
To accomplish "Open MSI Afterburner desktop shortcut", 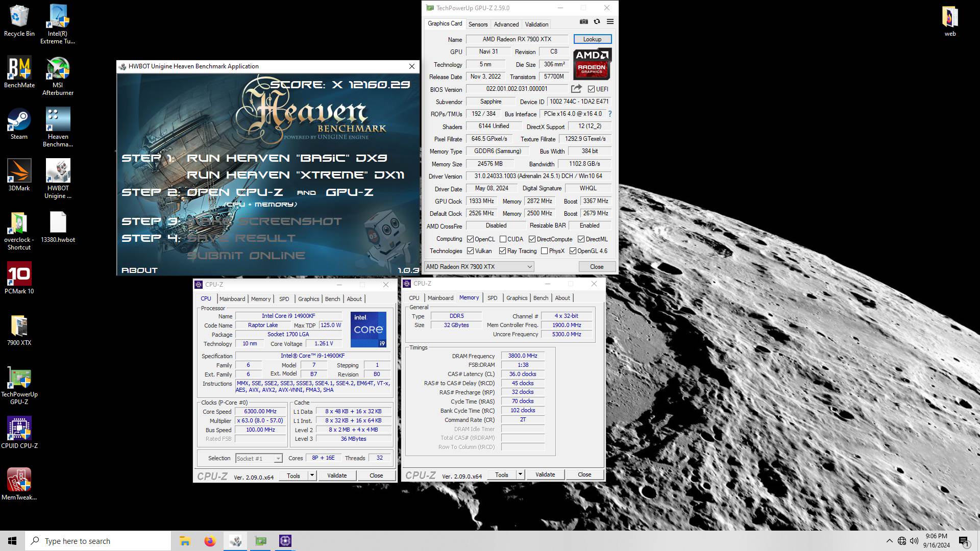I will pyautogui.click(x=58, y=76).
